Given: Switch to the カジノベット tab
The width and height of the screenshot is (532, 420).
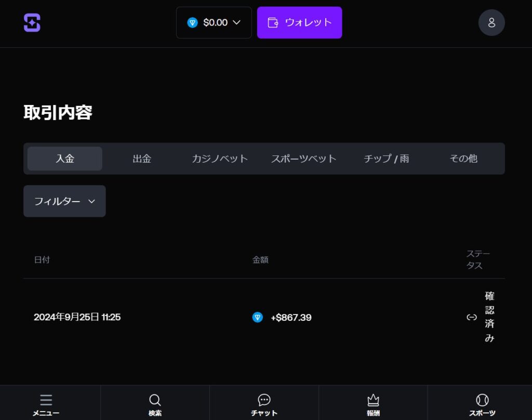Looking at the screenshot, I should tap(220, 159).
